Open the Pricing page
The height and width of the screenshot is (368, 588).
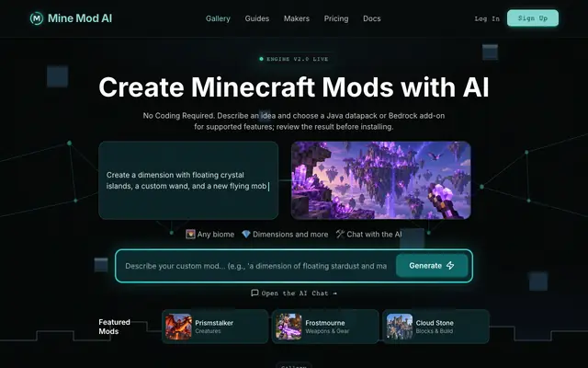pyautogui.click(x=336, y=18)
